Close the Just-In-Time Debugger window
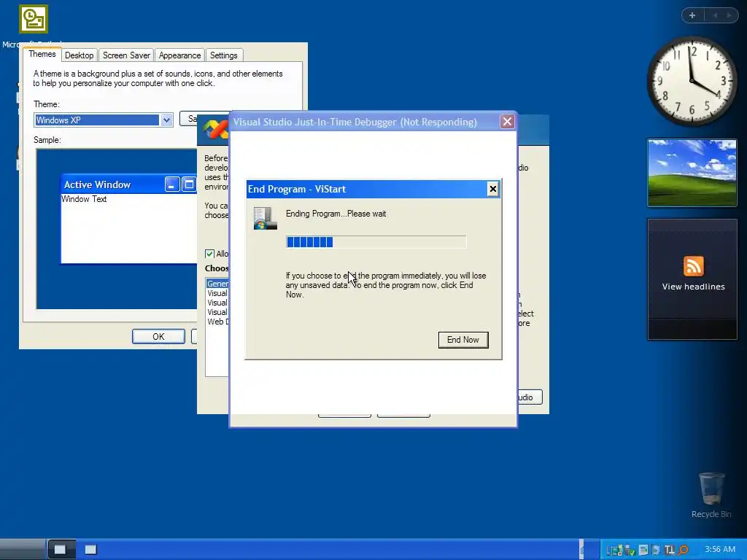Screen dimensions: 747x560 [508, 122]
